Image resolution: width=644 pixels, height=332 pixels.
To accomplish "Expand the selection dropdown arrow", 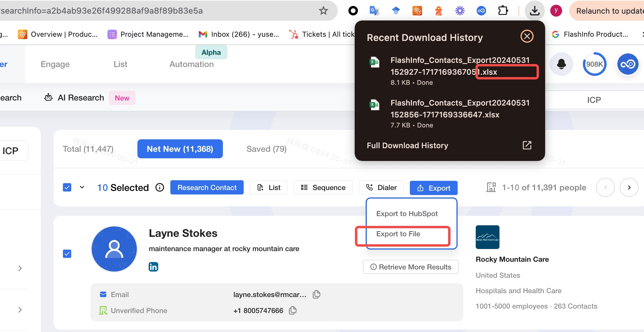I will (x=82, y=187).
